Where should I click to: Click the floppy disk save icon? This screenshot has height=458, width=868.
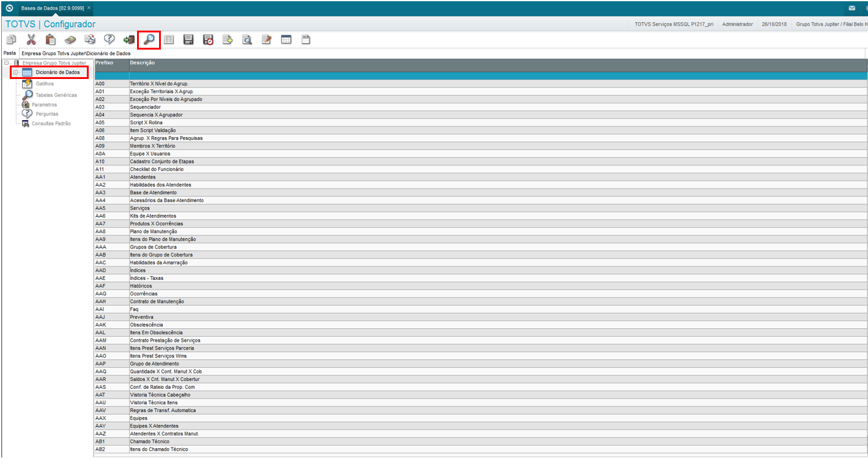tap(188, 40)
